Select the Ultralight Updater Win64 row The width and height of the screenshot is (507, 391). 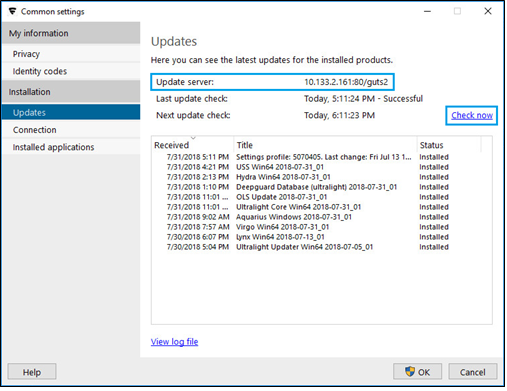322,247
